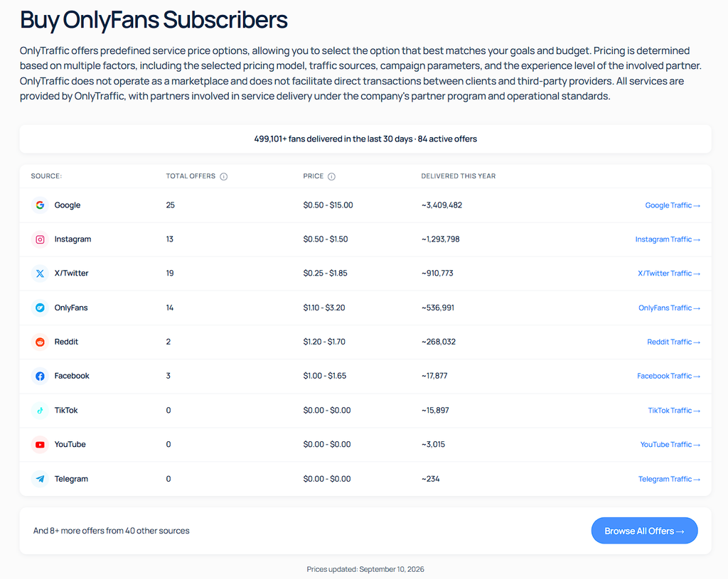This screenshot has height=579, width=728.
Task: Click the Prices updated date text
Action: tap(365, 569)
